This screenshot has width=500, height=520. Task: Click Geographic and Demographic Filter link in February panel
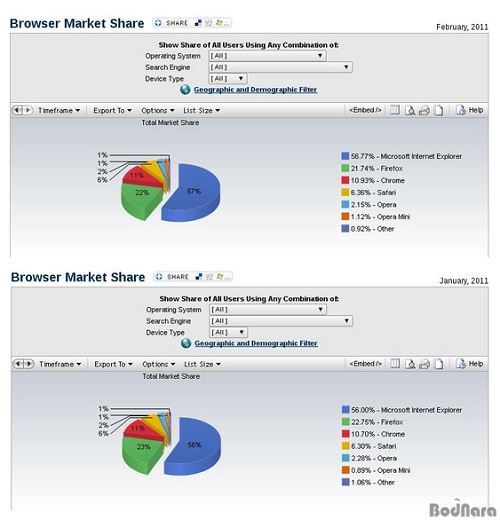point(255,90)
